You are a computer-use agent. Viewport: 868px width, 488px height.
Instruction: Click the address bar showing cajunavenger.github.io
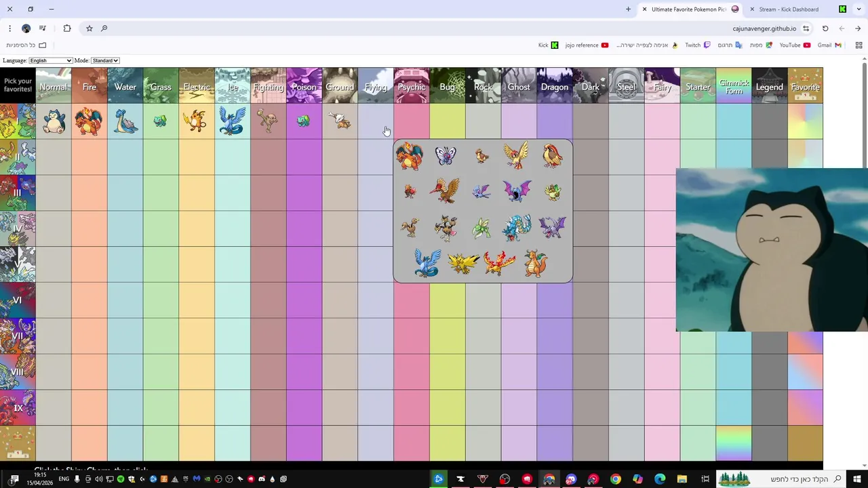pos(764,28)
